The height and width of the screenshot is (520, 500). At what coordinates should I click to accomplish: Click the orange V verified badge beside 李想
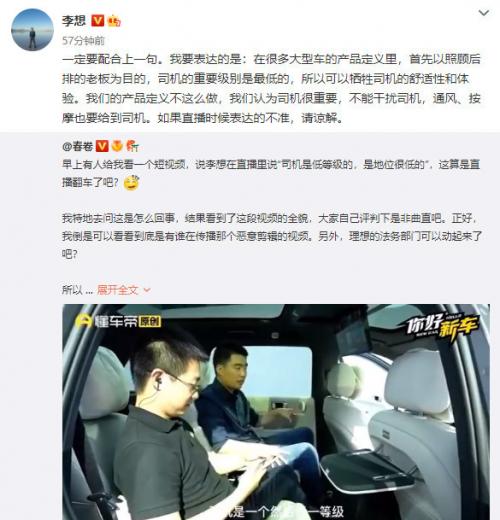pyautogui.click(x=98, y=21)
